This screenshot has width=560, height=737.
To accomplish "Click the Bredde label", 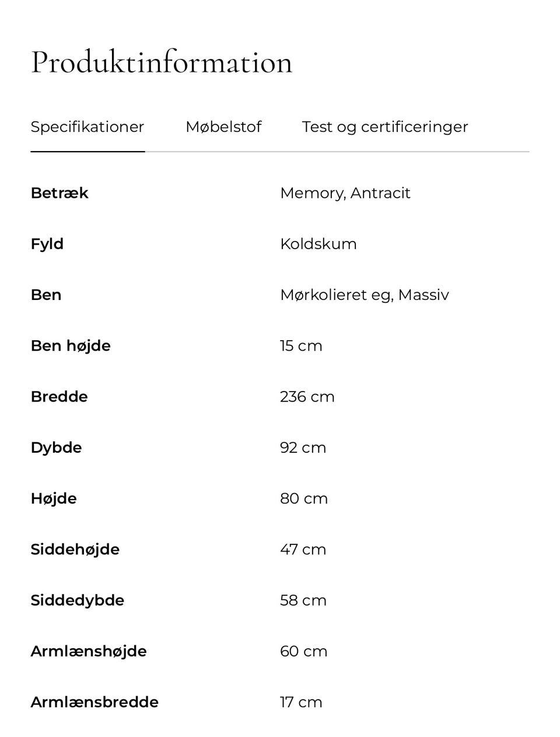I will click(x=59, y=397).
